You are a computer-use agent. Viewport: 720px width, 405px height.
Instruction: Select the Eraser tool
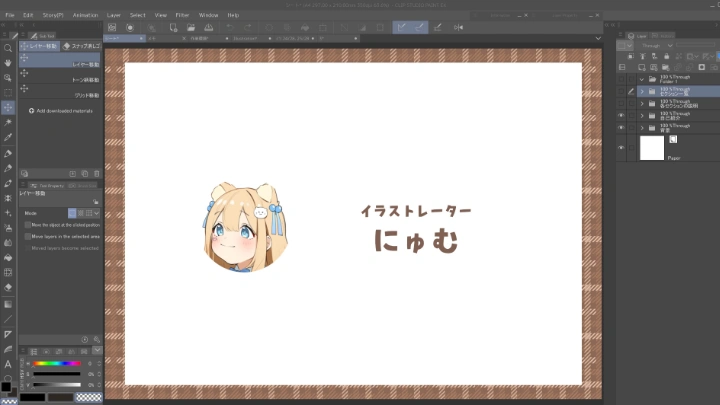pyautogui.click(x=8, y=287)
